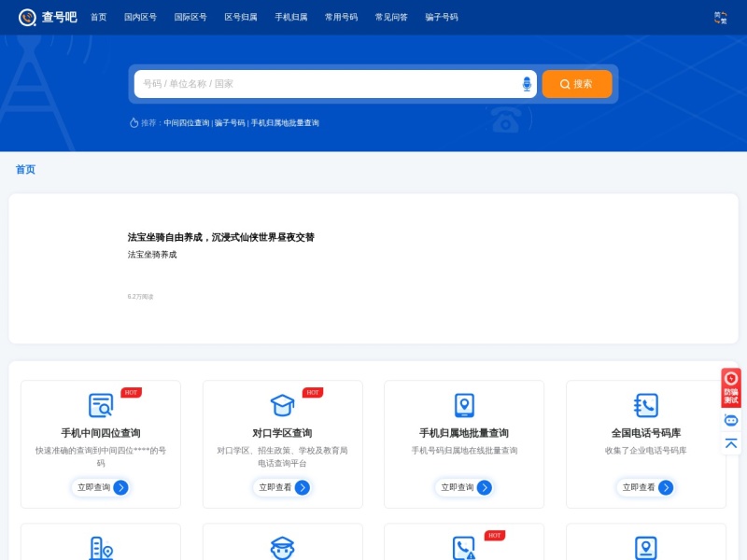Open the 全国电话号码库 card title
The width and height of the screenshot is (747, 560).
pos(646,433)
